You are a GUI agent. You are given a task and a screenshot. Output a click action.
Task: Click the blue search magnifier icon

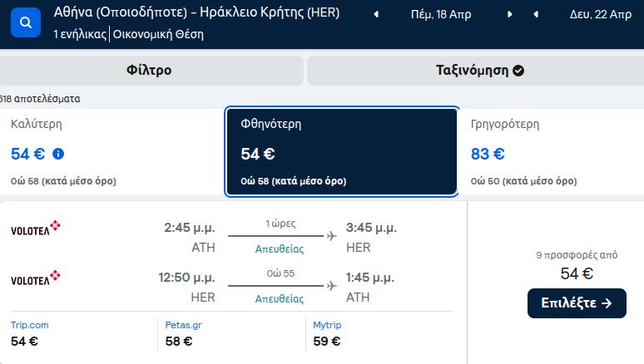[26, 22]
